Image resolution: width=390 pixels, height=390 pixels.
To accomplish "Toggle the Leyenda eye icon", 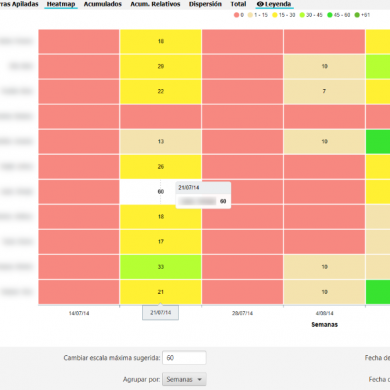I will [260, 4].
